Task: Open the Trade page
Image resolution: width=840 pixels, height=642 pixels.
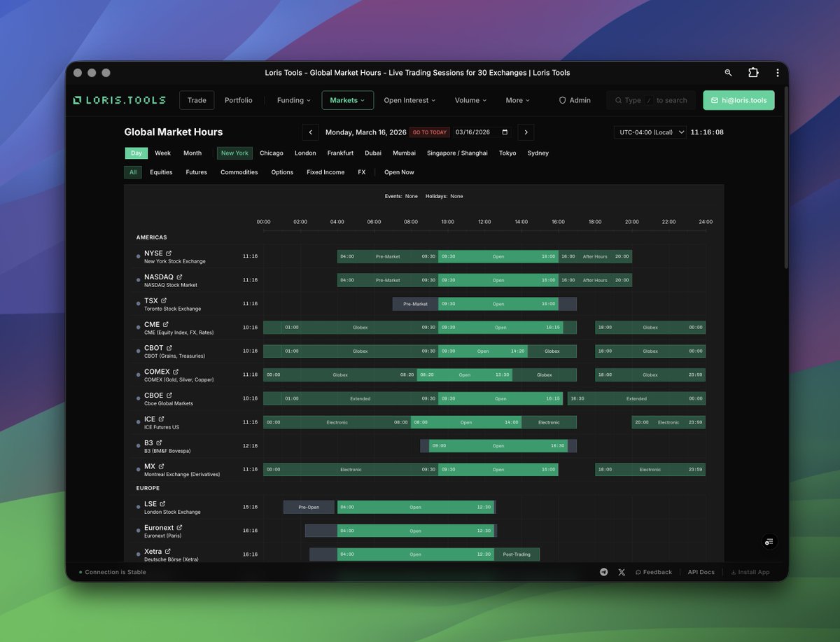Action: [197, 100]
